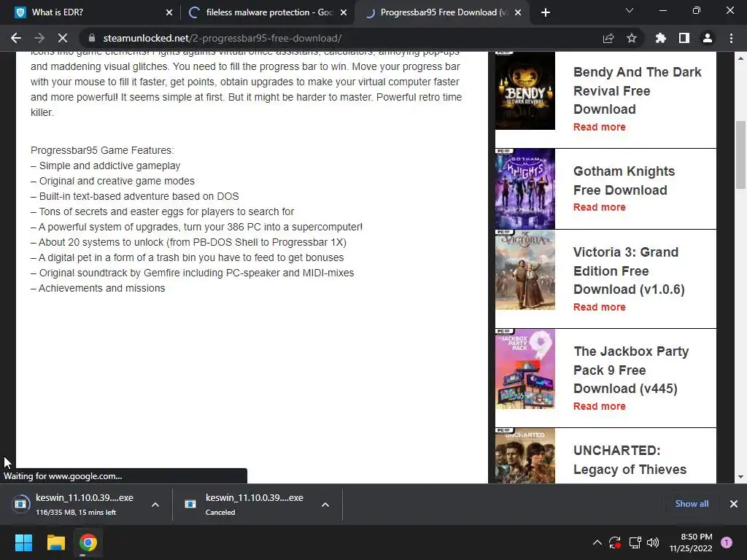
Task: Open Gotham Knights Free Download title link
Action: [624, 181]
